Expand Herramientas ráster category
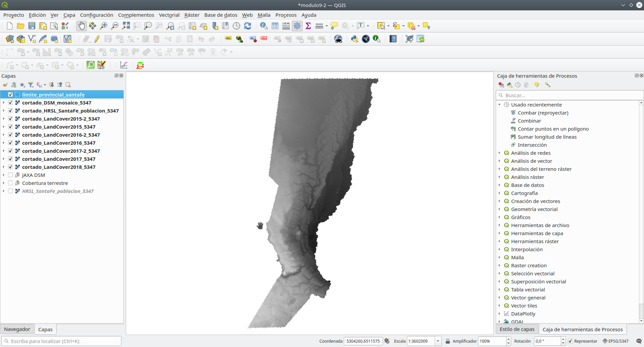This screenshot has width=644, height=347. 499,241
